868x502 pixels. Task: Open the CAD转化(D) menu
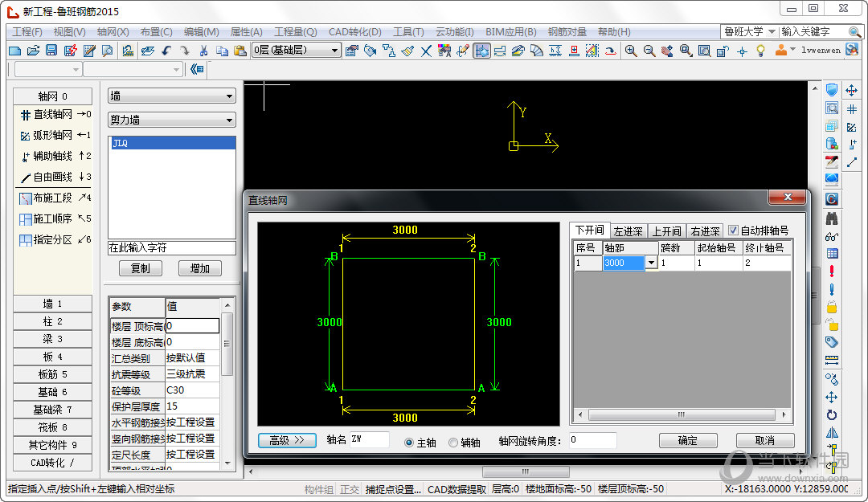pos(355,32)
